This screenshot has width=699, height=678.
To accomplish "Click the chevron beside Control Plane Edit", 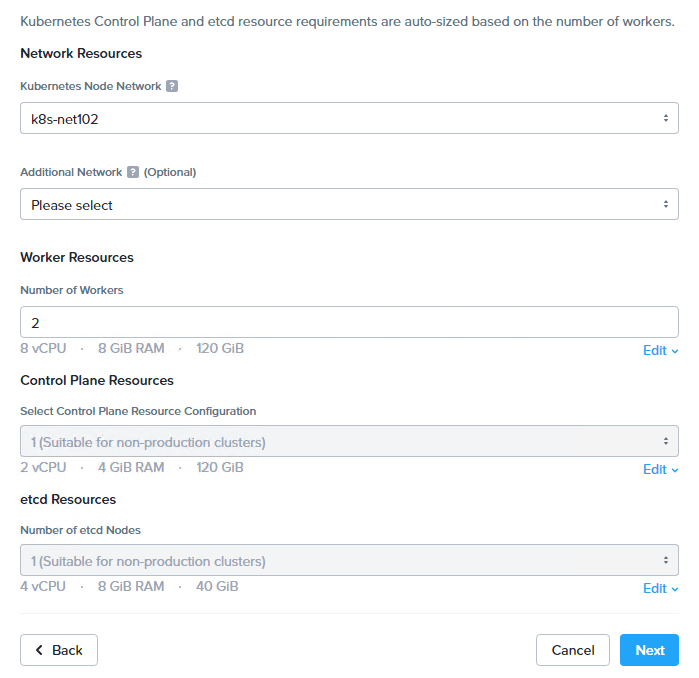I will click(x=675, y=470).
